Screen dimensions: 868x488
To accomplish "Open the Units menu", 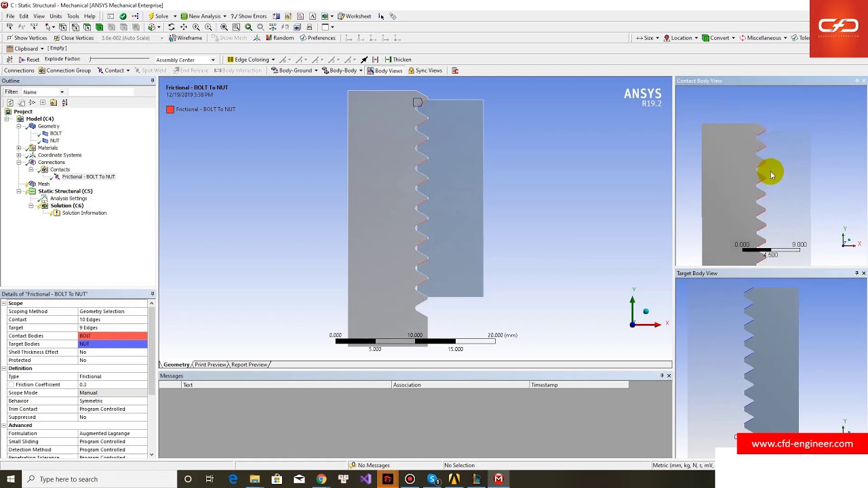I will click(x=56, y=16).
